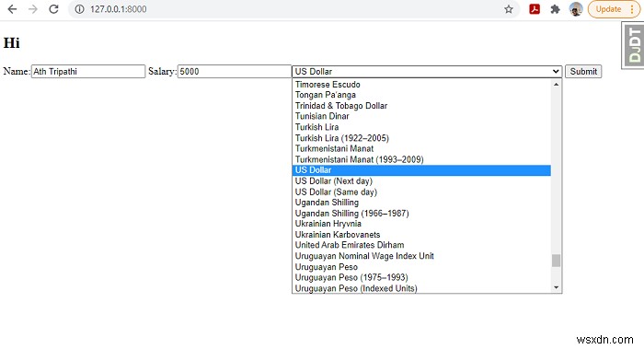Click the list's scroll-up arrow
This screenshot has height=349, width=644.
(556, 85)
